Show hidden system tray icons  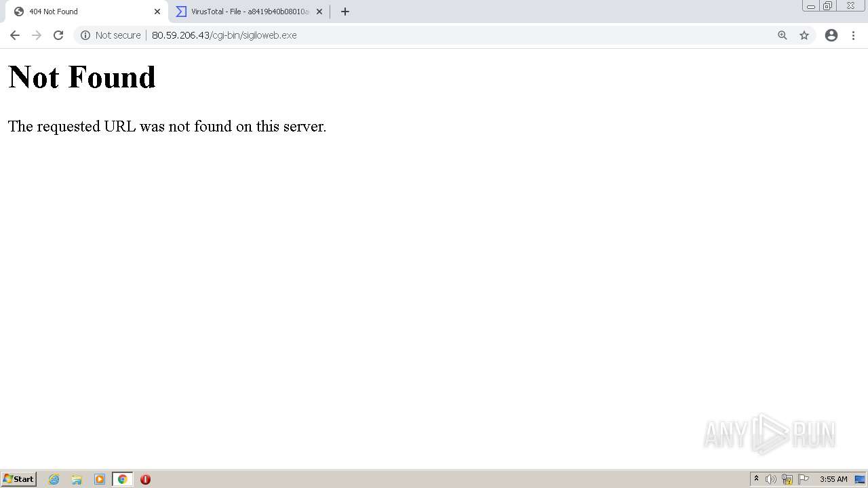(x=757, y=479)
